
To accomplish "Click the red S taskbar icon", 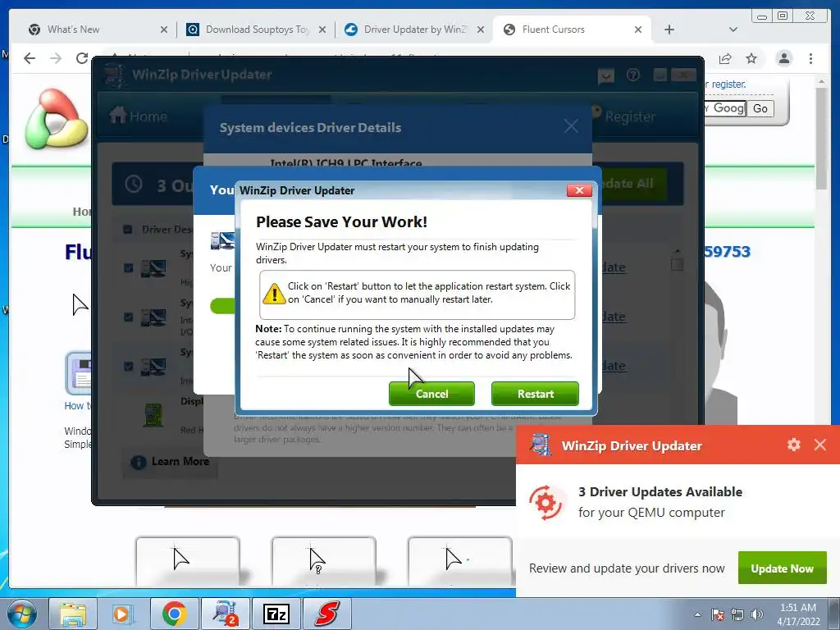I will [x=326, y=614].
